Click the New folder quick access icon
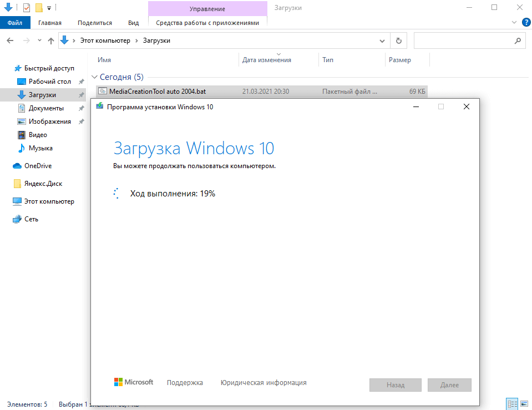Viewport: 532px width, 410px height. [x=39, y=7]
